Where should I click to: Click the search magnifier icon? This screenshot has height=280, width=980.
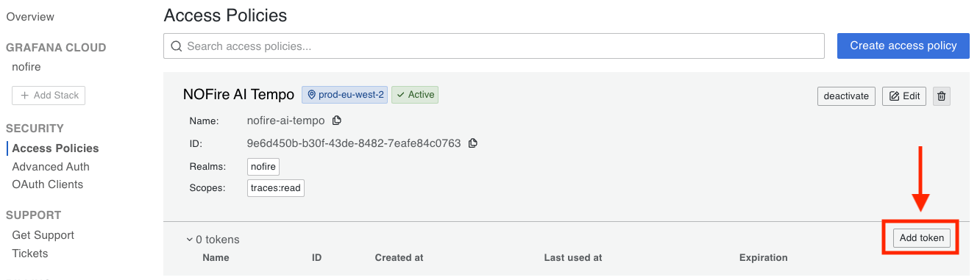(177, 46)
